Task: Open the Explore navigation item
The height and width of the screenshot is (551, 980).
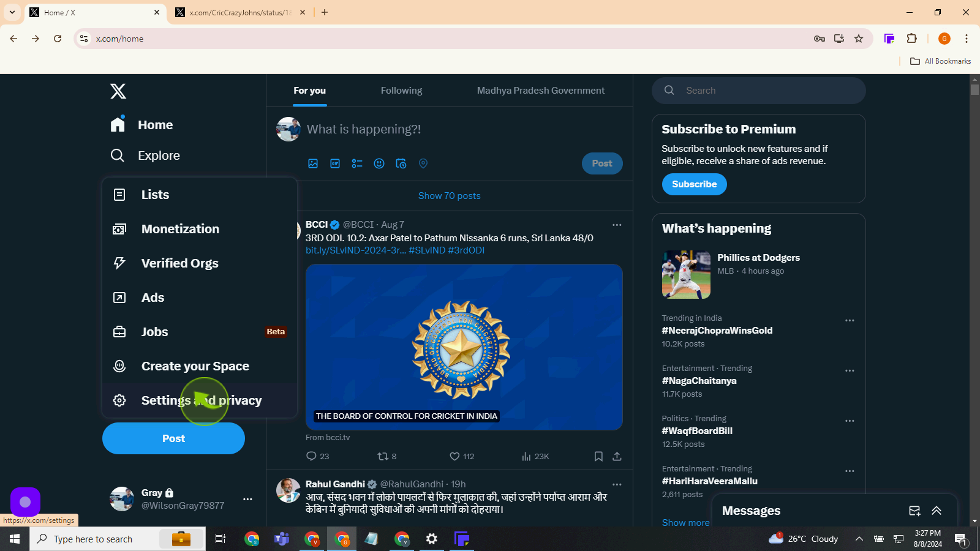Action: 145,156
